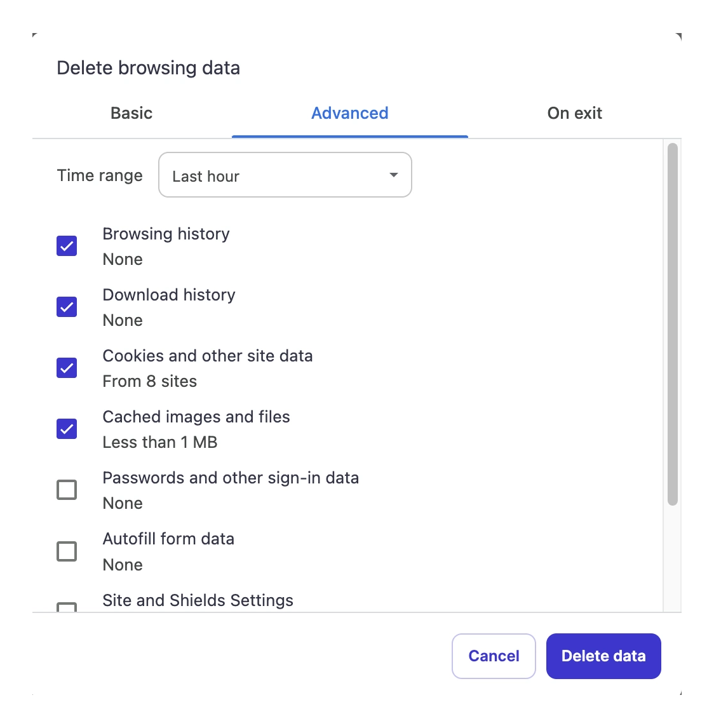Click the From 8 sites text
Viewport: 714px width, 728px height.
(150, 381)
